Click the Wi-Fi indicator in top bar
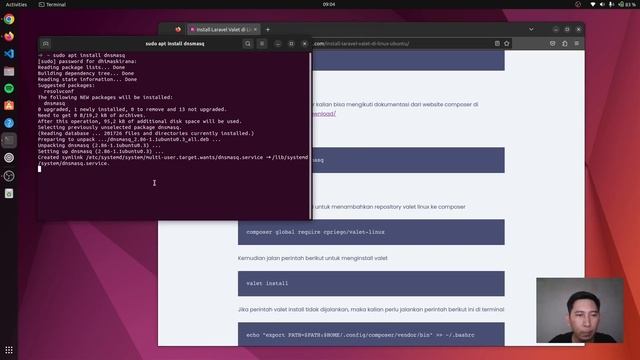The image size is (640, 360). (x=593, y=4)
